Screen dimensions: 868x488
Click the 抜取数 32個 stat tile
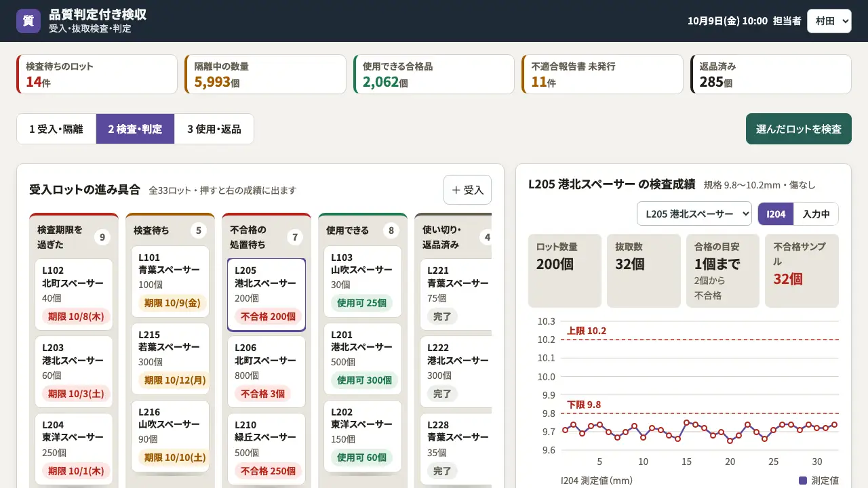click(x=644, y=270)
